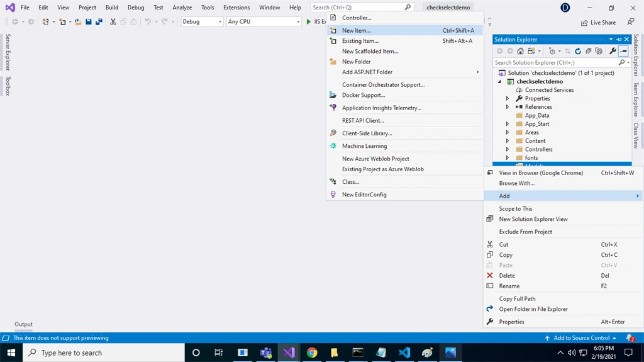The height and width of the screenshot is (362, 644).
Task: Click the user account avatar icon
Action: coord(565,8)
